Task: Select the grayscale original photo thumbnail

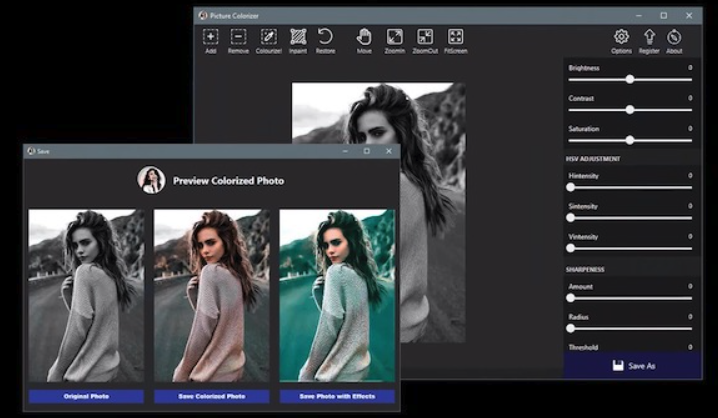Action: click(86, 296)
